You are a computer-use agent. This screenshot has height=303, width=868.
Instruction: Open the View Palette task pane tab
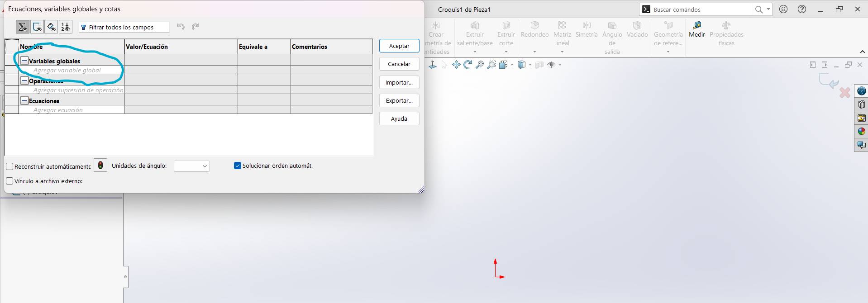[861, 118]
